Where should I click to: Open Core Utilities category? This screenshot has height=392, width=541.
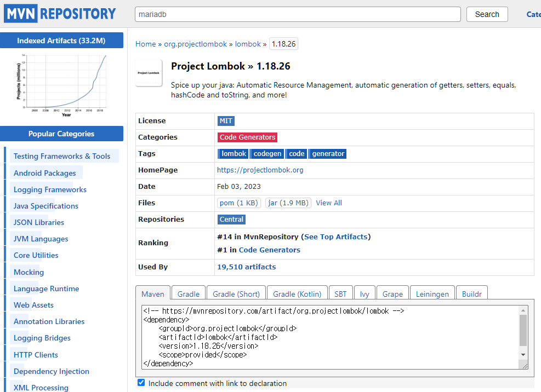pos(36,255)
